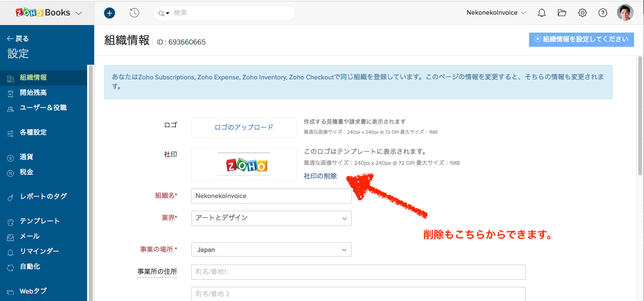Click the メール envelope icon
Image resolution: width=644 pixels, height=301 pixels.
[10, 237]
